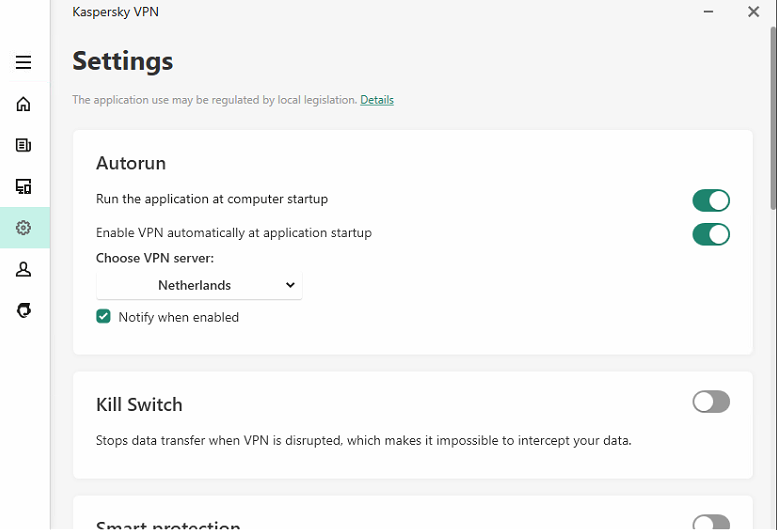Open the Details link on local legislation
777x530 pixels.
[x=377, y=100]
